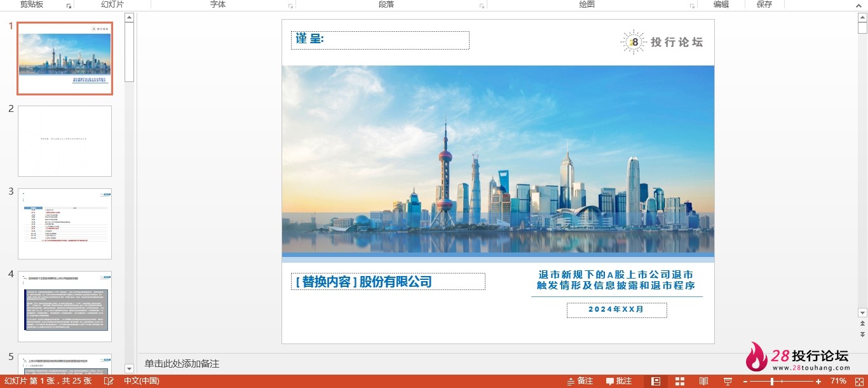Select slide 3 thumbnail
Screen dimensions: 868x388
[65, 224]
